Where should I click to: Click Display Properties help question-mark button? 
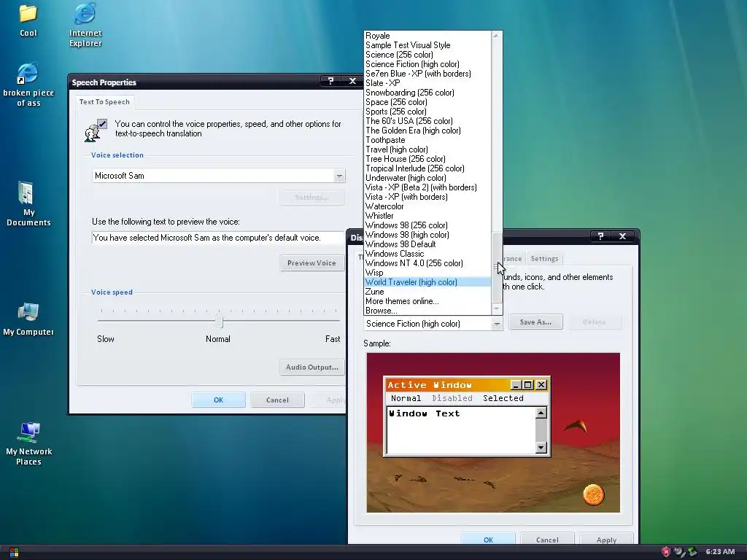point(600,236)
